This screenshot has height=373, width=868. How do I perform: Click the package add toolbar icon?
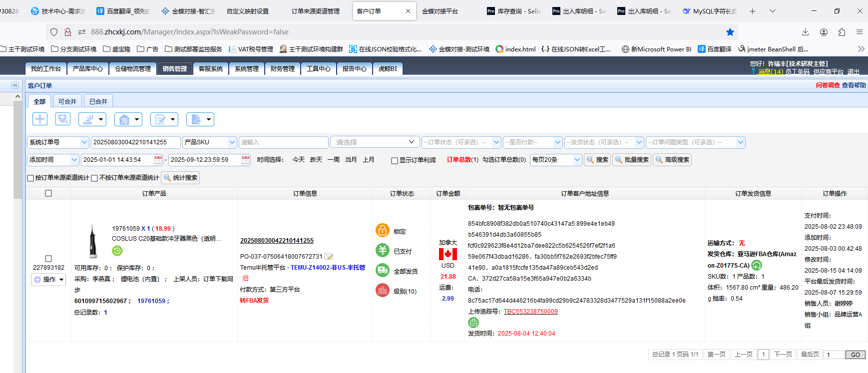[62, 119]
